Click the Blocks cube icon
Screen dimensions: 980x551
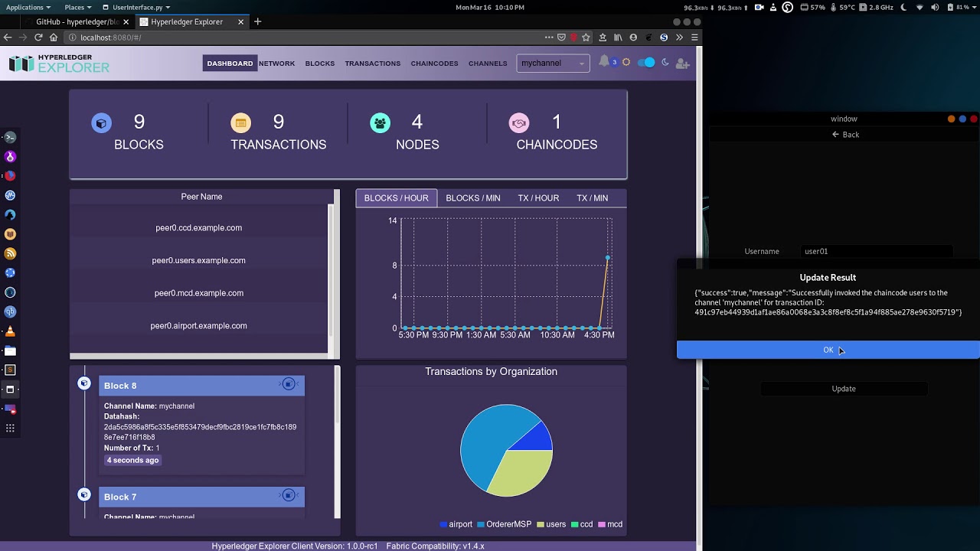(101, 122)
